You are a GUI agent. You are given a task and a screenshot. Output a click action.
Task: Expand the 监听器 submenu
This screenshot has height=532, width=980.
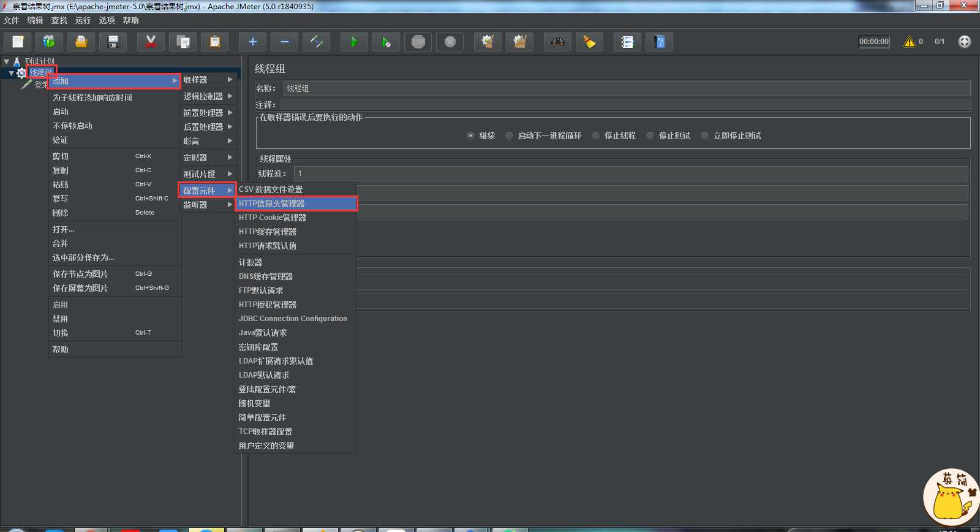click(x=208, y=205)
